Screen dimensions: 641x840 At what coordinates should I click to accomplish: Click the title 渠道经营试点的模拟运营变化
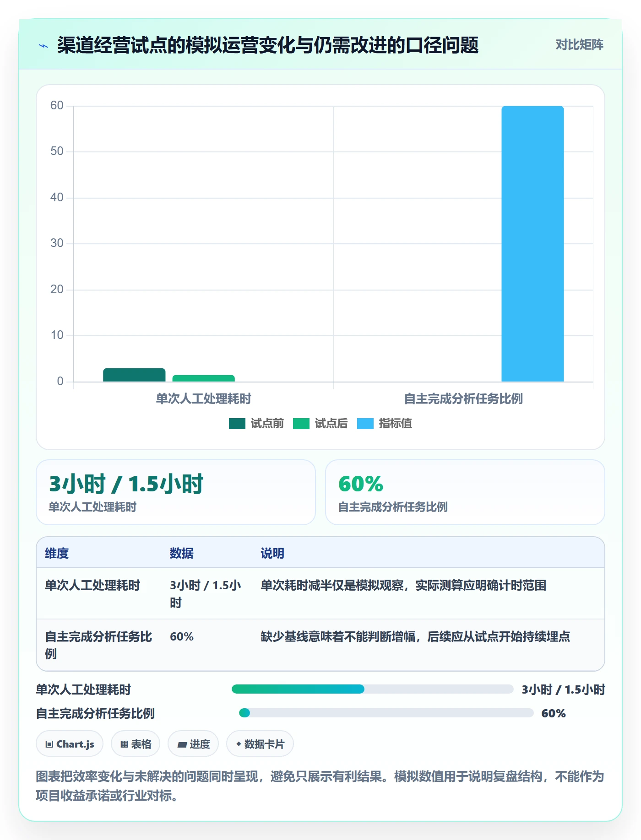[x=268, y=45]
